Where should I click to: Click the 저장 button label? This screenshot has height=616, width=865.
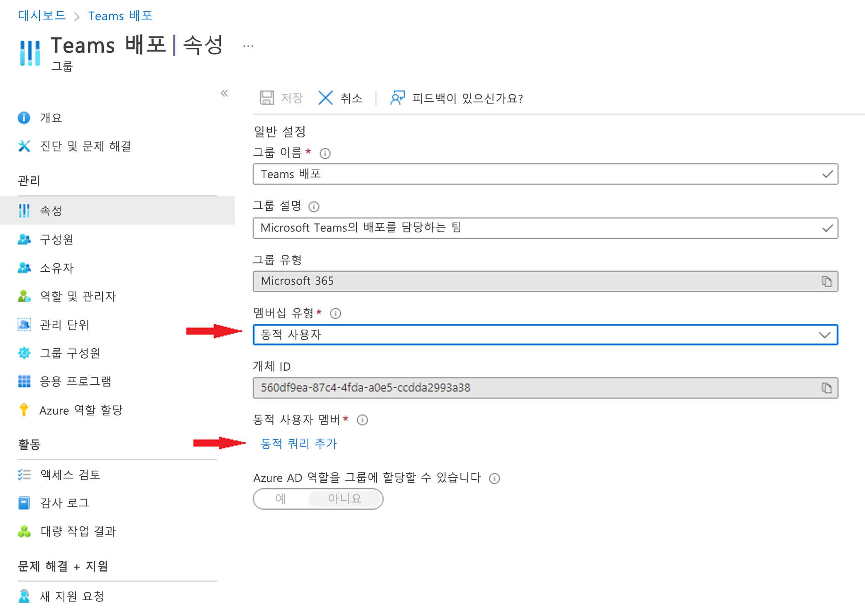[x=292, y=98]
